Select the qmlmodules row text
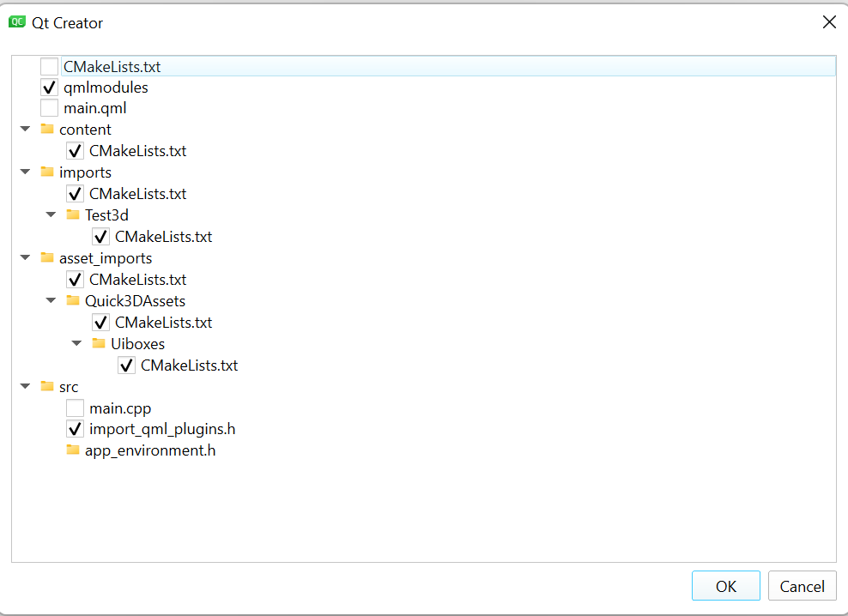The width and height of the screenshot is (848, 616). pos(106,88)
